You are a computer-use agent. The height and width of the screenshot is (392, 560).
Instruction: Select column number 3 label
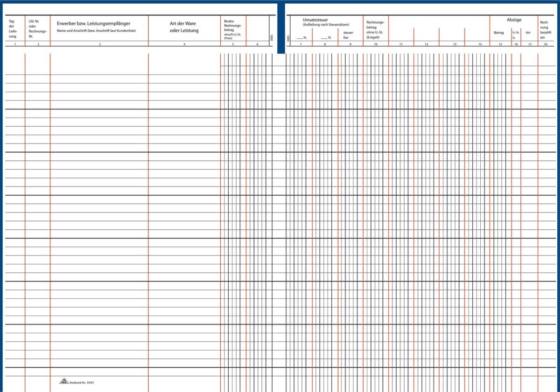(x=99, y=44)
